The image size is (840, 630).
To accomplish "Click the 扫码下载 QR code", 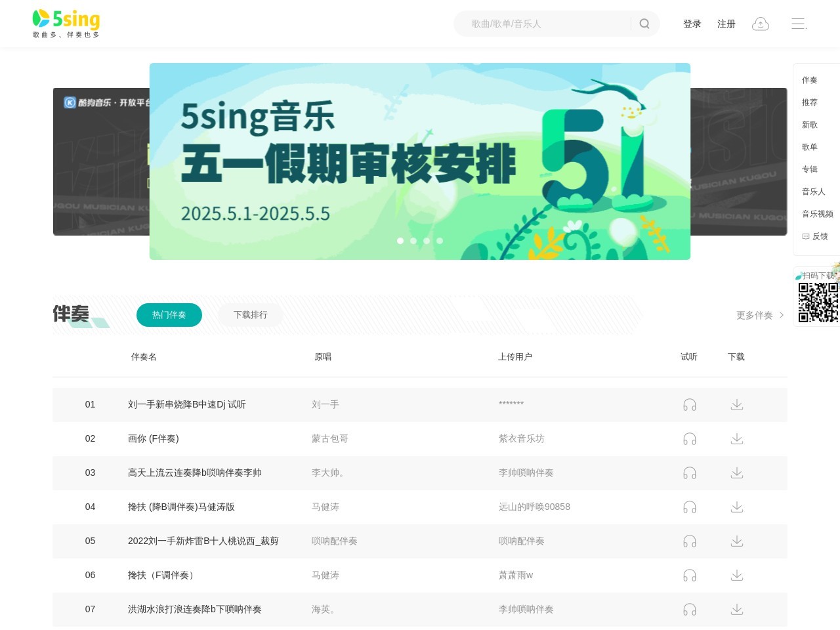I will [818, 303].
